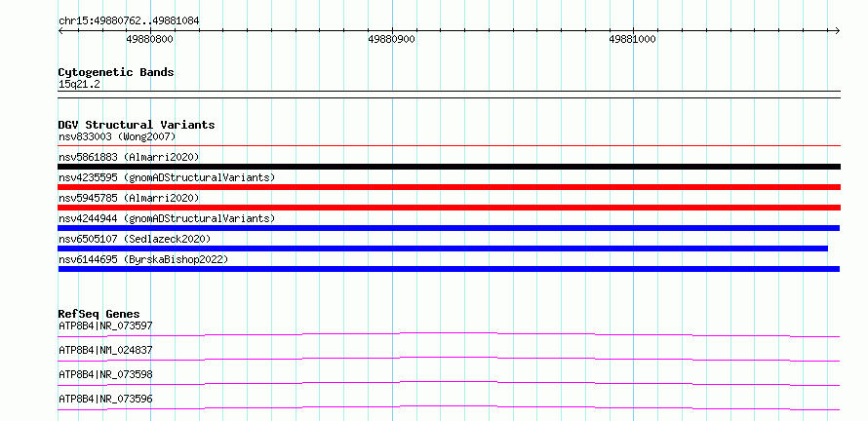Select the DGV Structural Variants track title
The height and width of the screenshot is (421, 868).
point(137,125)
